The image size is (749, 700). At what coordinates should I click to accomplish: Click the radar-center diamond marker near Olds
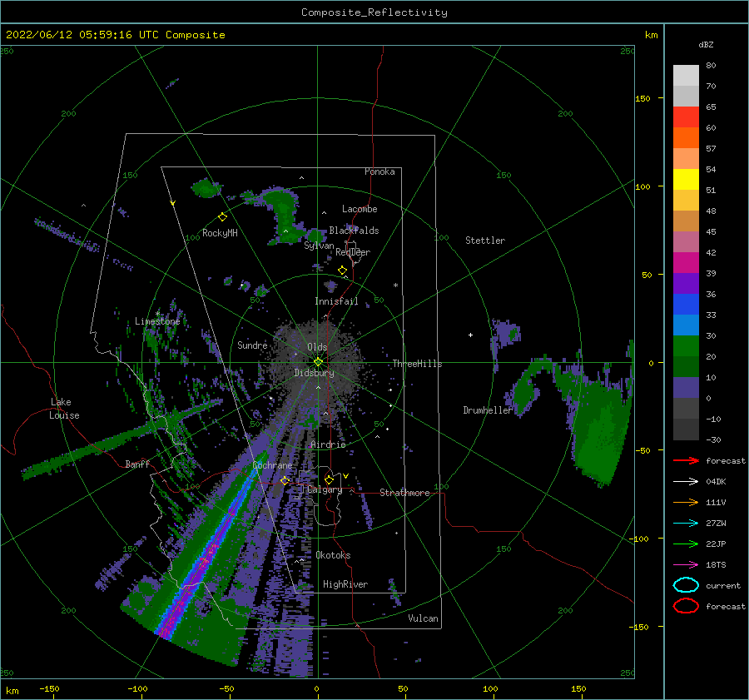318,362
